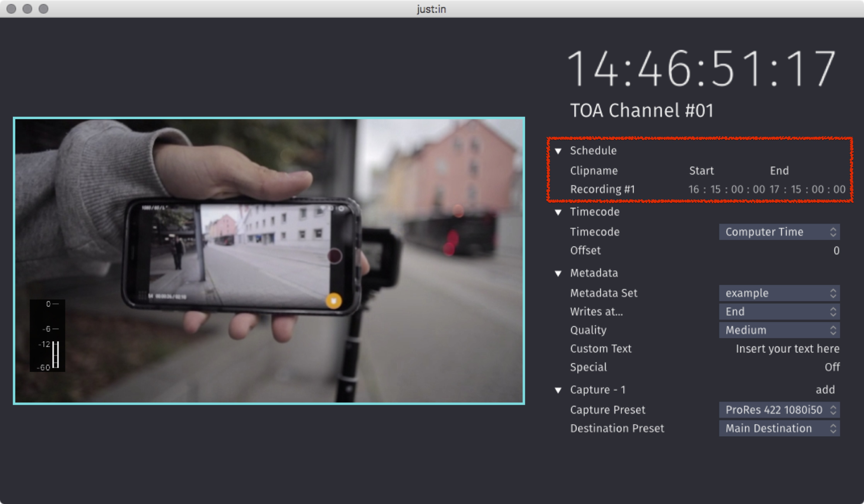The image size is (864, 504).
Task: Click the add button next to Capture - 1
Action: point(825,390)
